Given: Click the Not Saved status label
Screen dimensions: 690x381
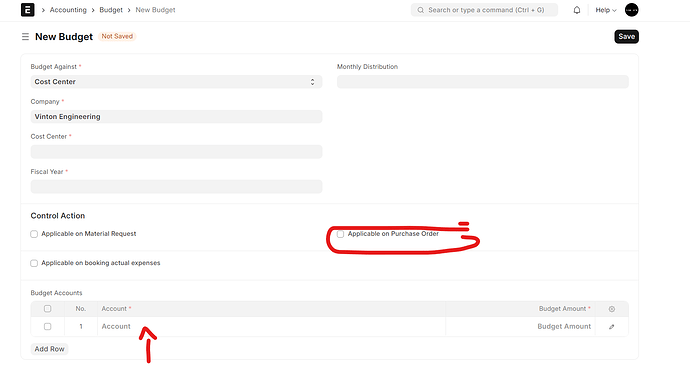Looking at the screenshot, I should [117, 37].
